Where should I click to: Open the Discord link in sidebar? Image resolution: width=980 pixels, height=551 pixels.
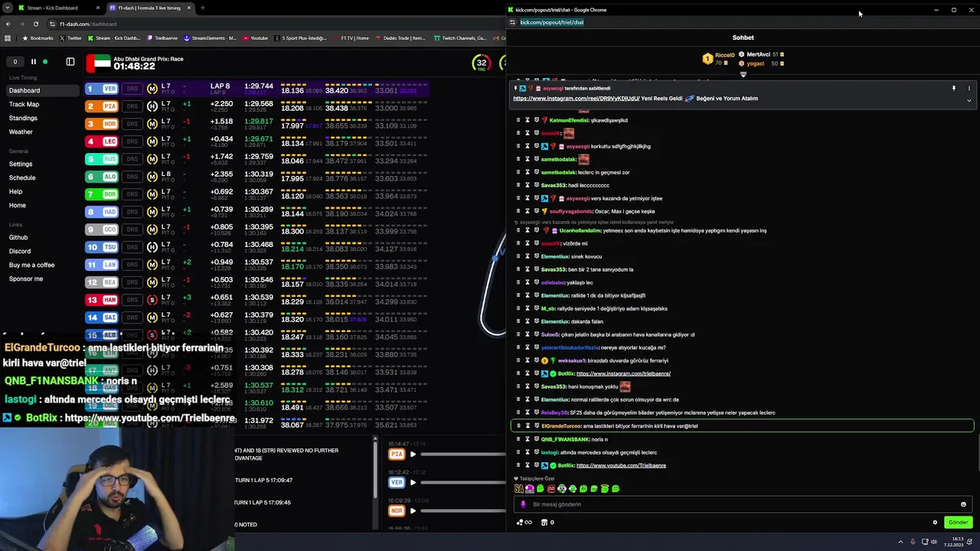tap(20, 251)
